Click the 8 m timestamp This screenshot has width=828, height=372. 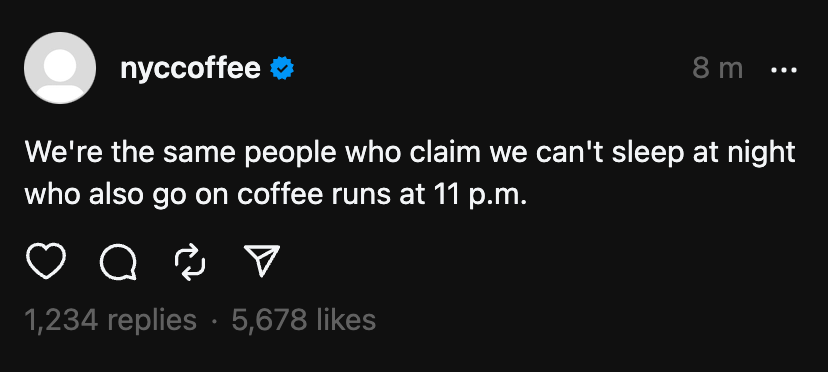[x=718, y=69]
